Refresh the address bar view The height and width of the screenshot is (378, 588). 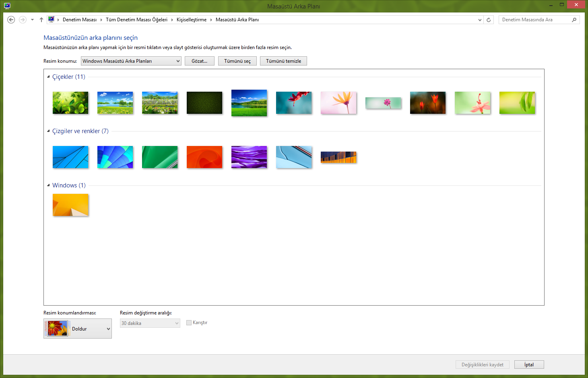pyautogui.click(x=489, y=20)
